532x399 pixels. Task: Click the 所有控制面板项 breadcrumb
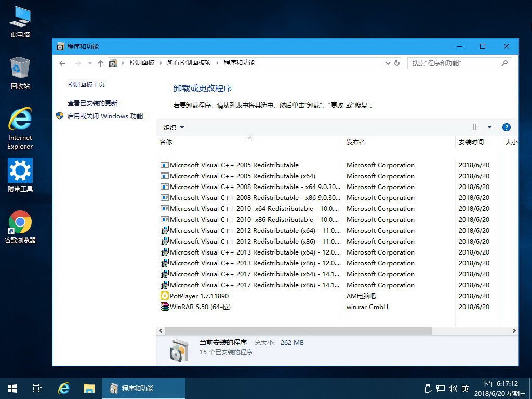point(189,63)
